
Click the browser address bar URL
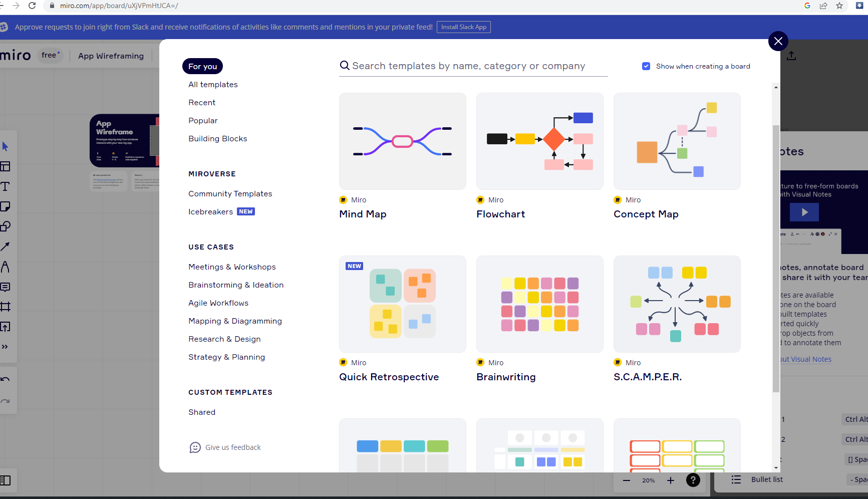[x=119, y=6]
